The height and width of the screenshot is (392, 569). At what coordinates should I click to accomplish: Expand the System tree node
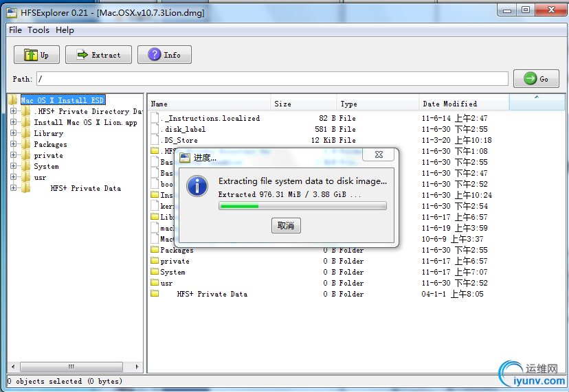pos(14,165)
